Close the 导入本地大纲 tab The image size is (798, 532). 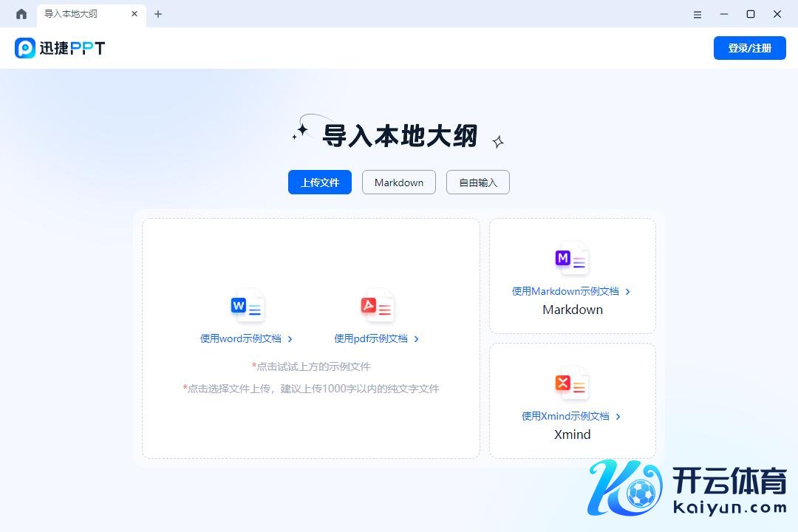pos(134,14)
